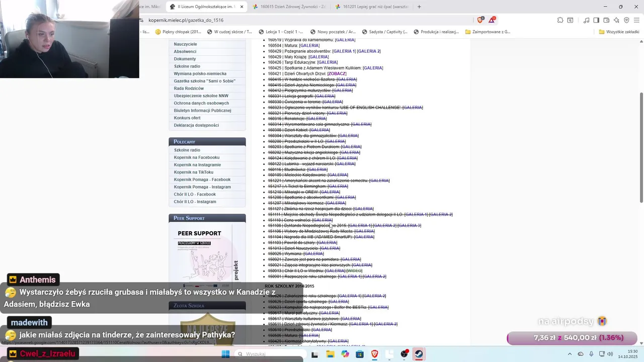Image resolution: width=644 pixels, height=362 pixels.
Task: Open Nauczyciele in the sidebar menu
Action: coord(185,44)
